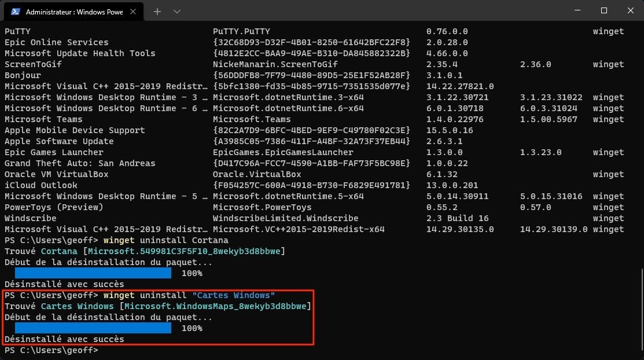Click Microsoft.dotnetRuntime.5-x64 ID

(x=288, y=196)
